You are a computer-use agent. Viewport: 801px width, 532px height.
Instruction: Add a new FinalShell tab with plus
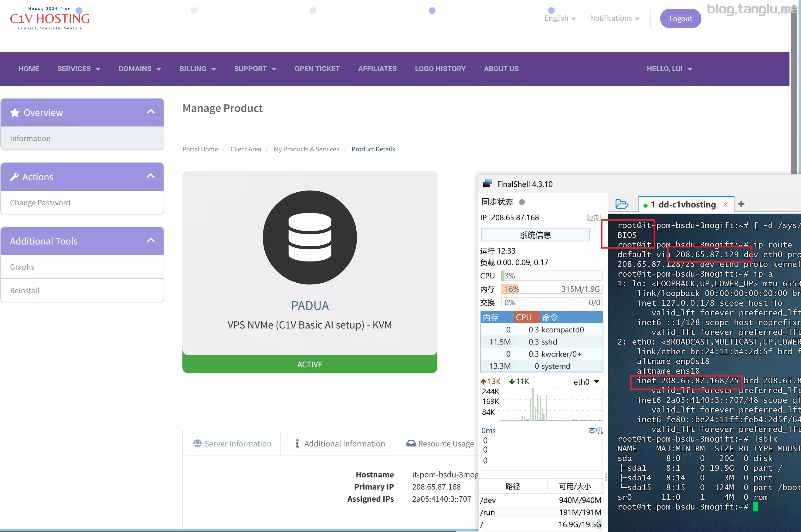[742, 204]
